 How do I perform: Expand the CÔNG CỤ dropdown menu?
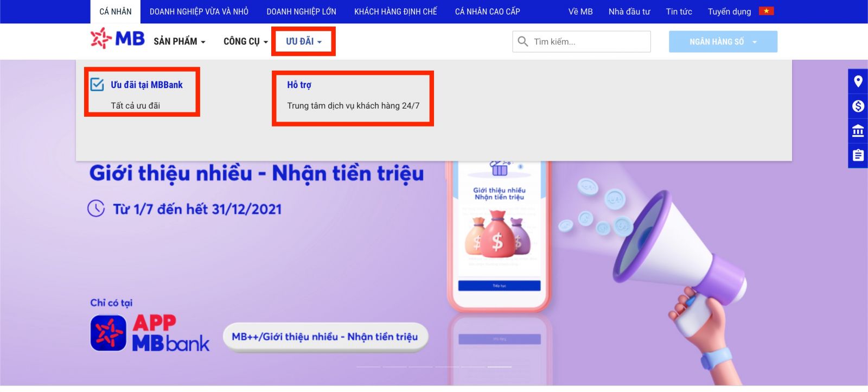click(x=246, y=41)
